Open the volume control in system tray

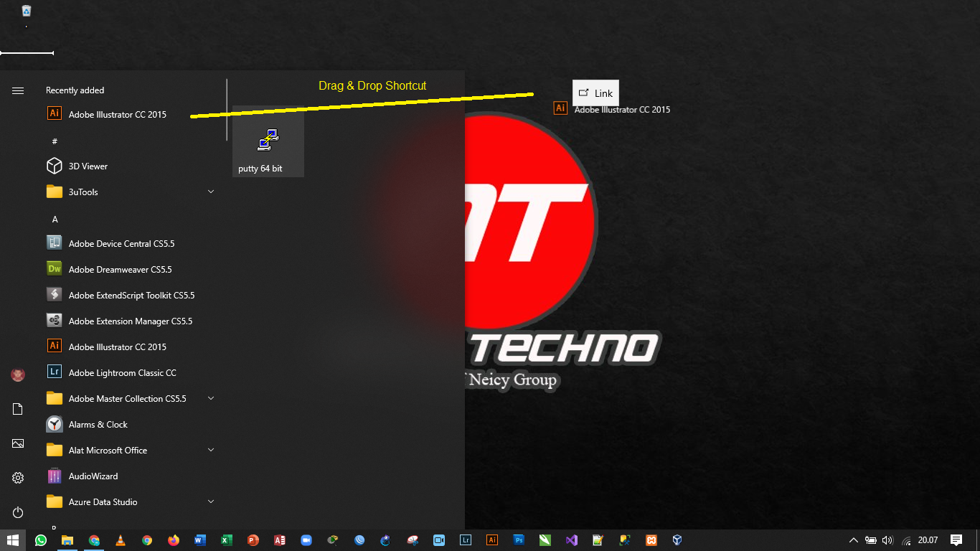(x=887, y=540)
